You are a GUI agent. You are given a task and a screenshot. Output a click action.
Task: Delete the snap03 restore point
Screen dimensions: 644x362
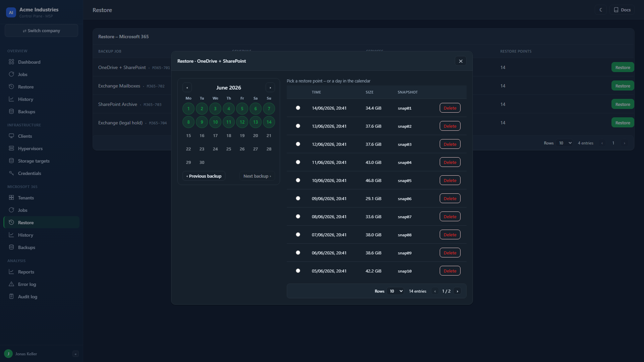pyautogui.click(x=450, y=144)
